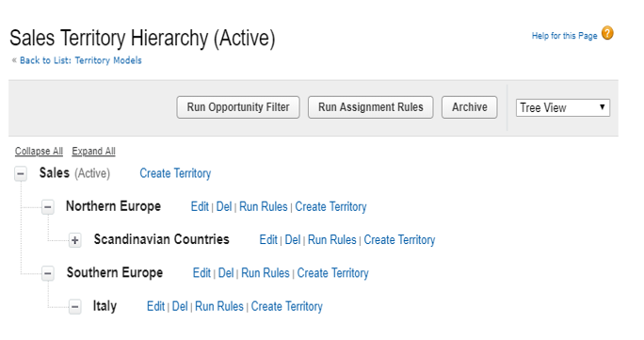Edit the Northern Europe territory
The height and width of the screenshot is (340, 644).
(x=200, y=206)
